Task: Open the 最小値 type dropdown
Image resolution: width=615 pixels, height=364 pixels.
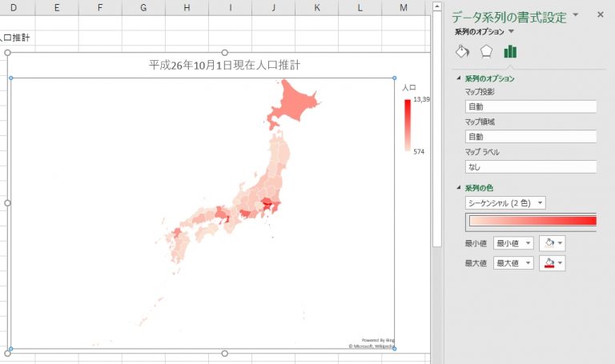Action: pyautogui.click(x=513, y=243)
